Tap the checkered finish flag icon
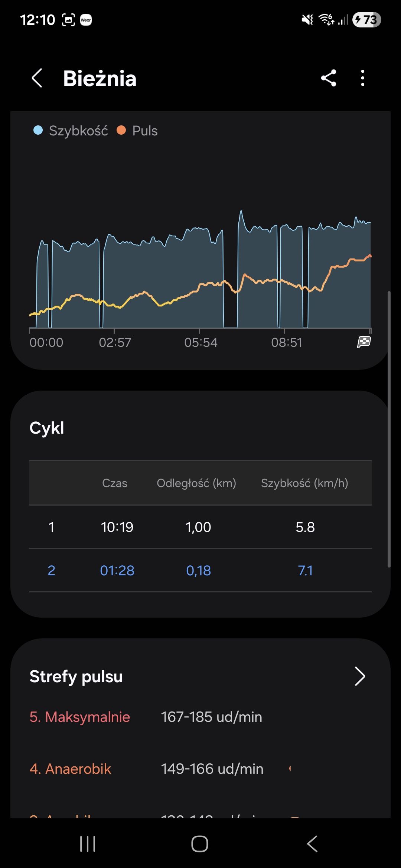Image resolution: width=401 pixels, height=868 pixels. tap(364, 342)
